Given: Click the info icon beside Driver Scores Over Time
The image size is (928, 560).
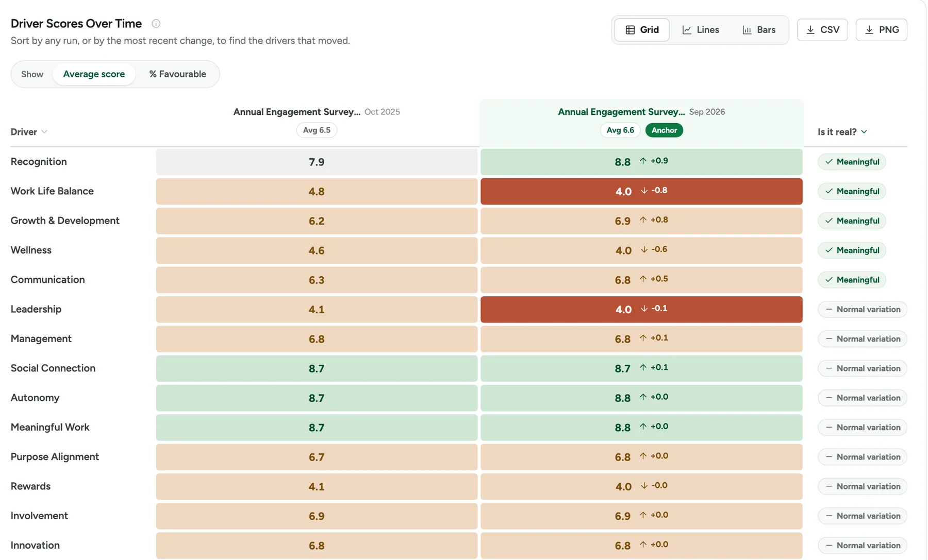Looking at the screenshot, I should pyautogui.click(x=156, y=23).
